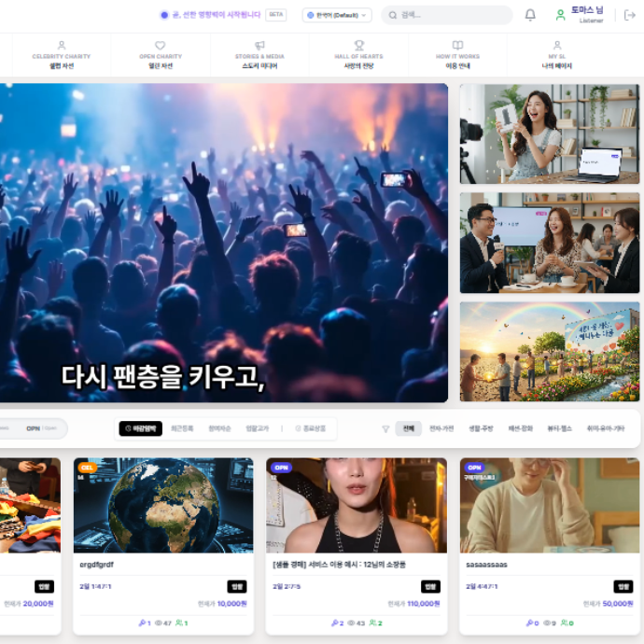Open the 한국어 (Default) language dropdown
Screen dimensions: 644x644
point(337,15)
